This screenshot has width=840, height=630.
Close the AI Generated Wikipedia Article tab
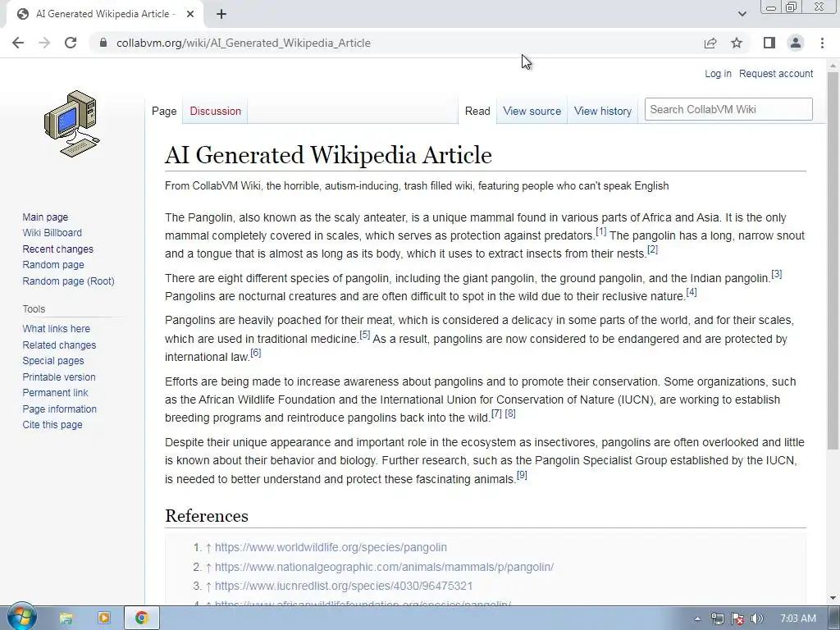point(190,14)
